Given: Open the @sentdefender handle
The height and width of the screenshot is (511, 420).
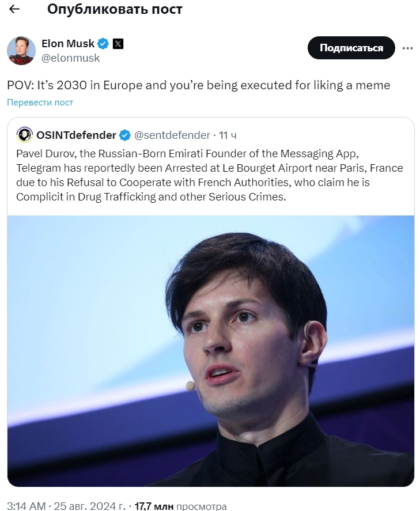Looking at the screenshot, I should (x=172, y=135).
